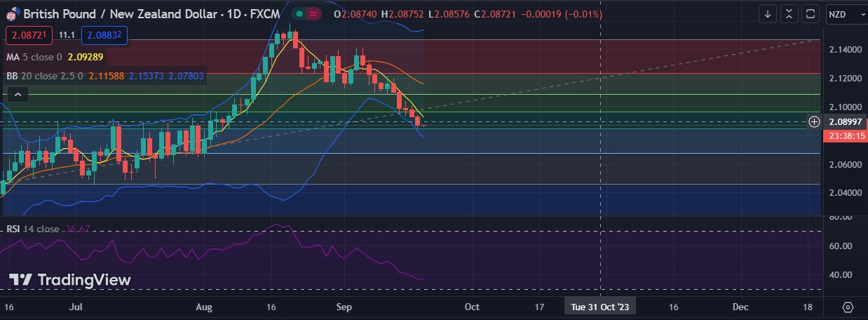Click the TradingView logo
The image size is (868, 320).
pos(69,280)
